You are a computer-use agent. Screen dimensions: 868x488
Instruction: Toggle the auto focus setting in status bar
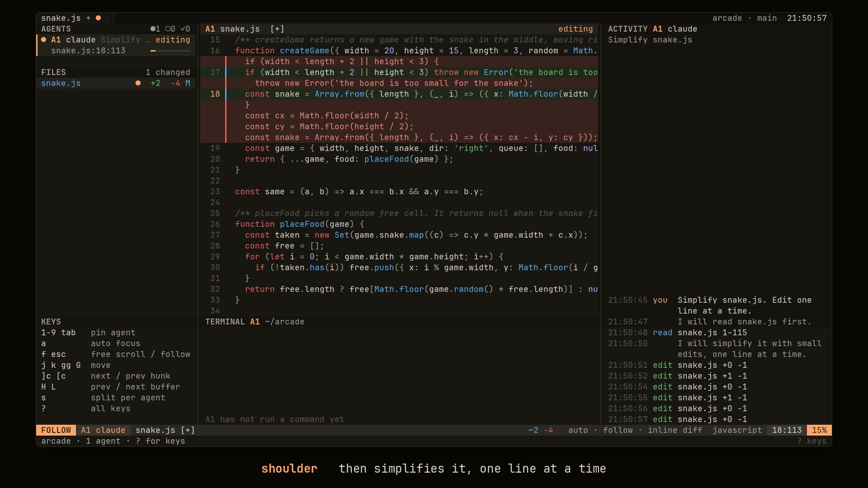coord(578,430)
